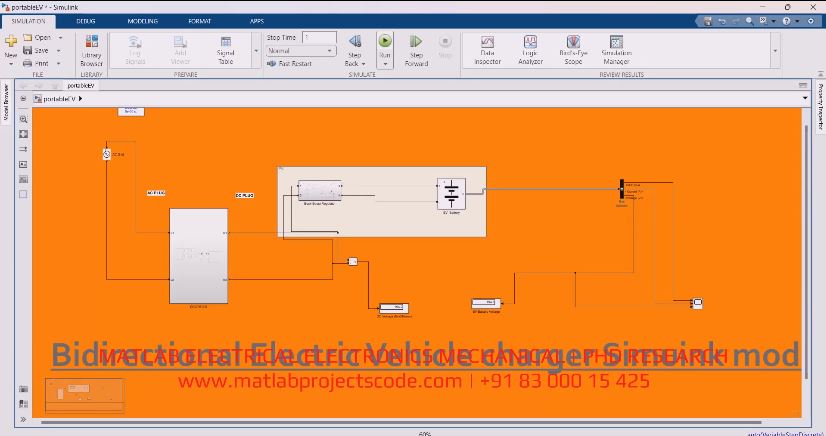This screenshot has width=826, height=436.
Task: Click the Open folder icon
Action: 27,37
